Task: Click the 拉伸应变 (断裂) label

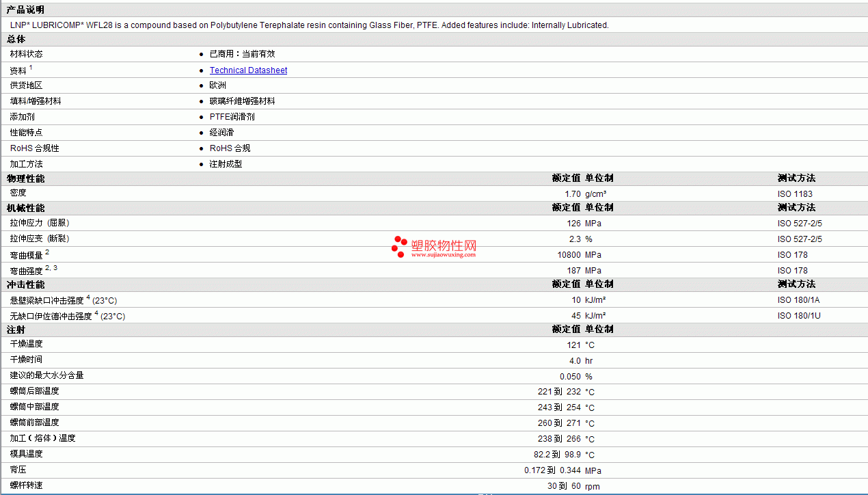Action: click(40, 239)
